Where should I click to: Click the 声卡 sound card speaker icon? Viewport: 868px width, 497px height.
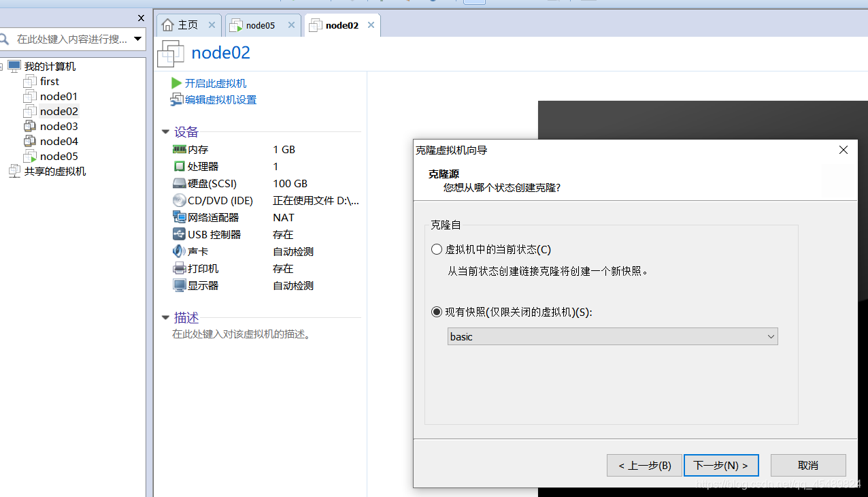coord(180,251)
